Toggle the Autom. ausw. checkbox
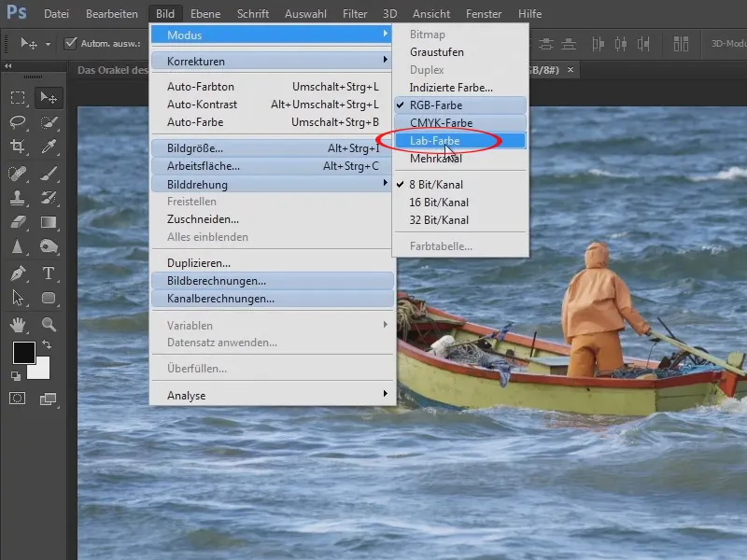Viewport: 747px width, 560px height. [x=71, y=43]
